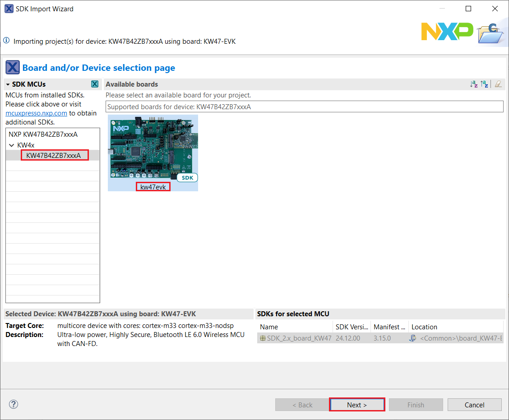Screen dimensions: 509x420
Task: Sort boards in ascending alphabetical order
Action: tap(473, 84)
